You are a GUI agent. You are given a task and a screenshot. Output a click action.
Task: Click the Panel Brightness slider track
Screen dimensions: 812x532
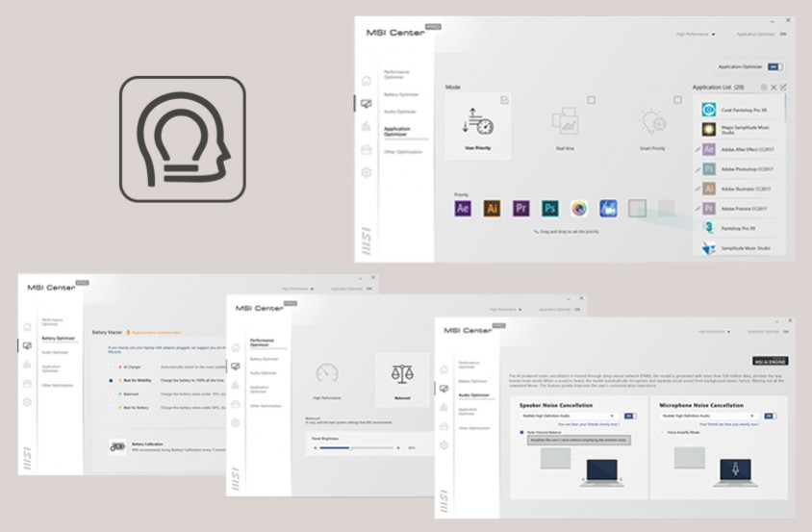(357, 447)
